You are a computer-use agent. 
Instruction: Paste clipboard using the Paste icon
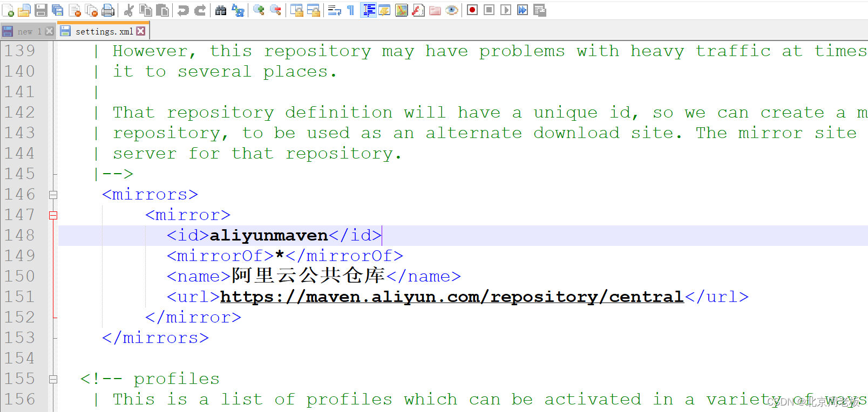point(162,10)
